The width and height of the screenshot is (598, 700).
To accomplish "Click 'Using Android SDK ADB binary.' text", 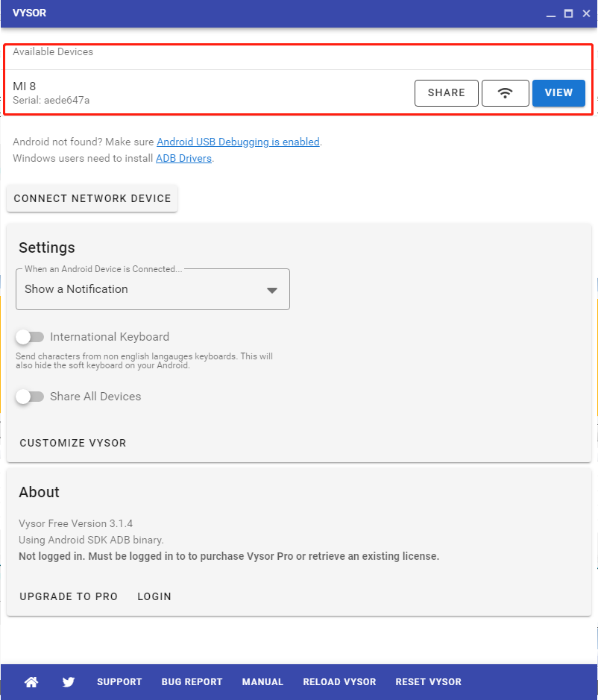I will [91, 540].
